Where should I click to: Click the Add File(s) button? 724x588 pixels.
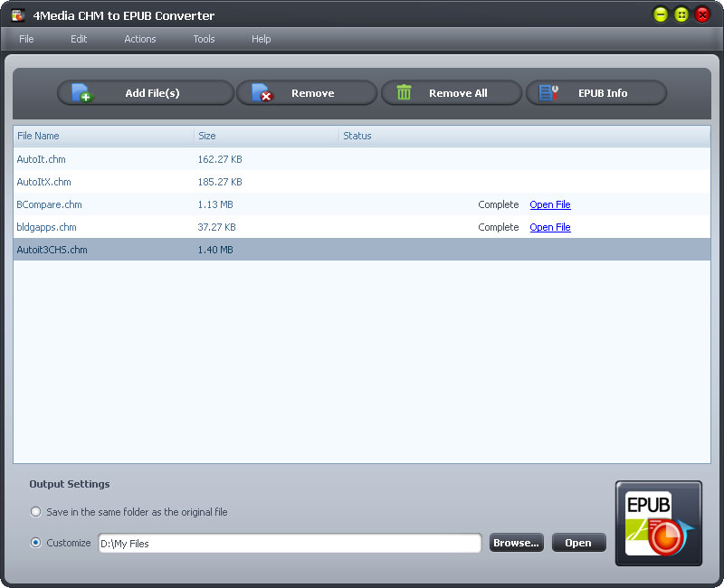pyautogui.click(x=146, y=93)
